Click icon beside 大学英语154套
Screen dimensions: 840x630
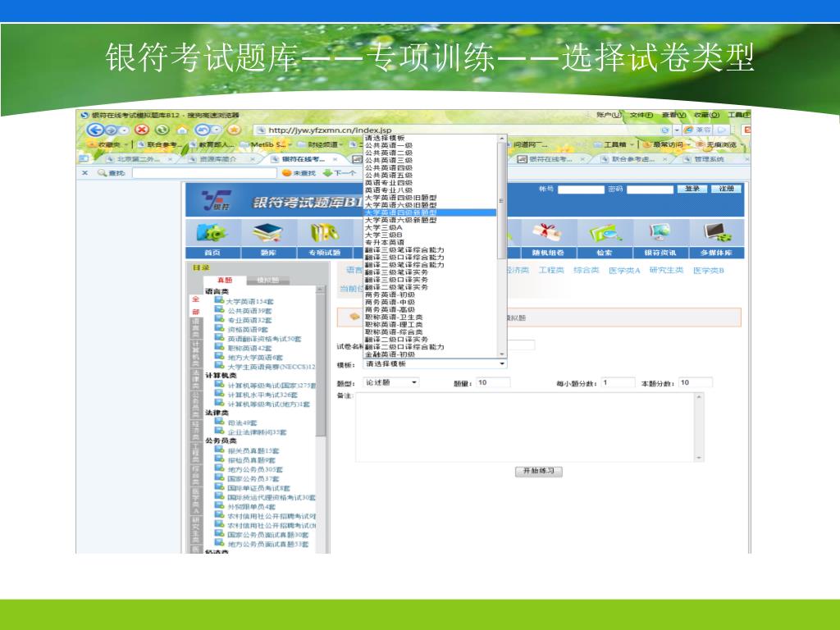click(x=219, y=300)
